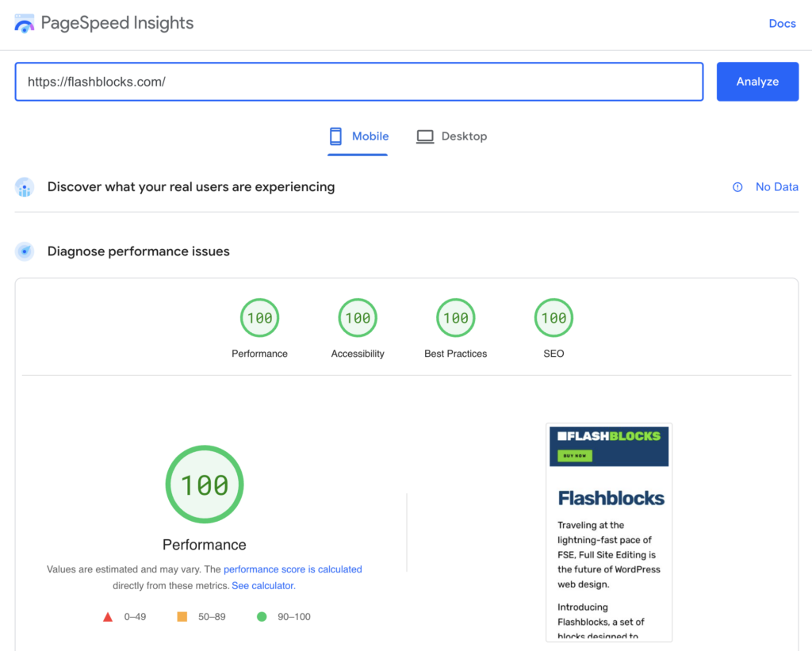
Task: Click the No Data info icon
Action: 737,187
